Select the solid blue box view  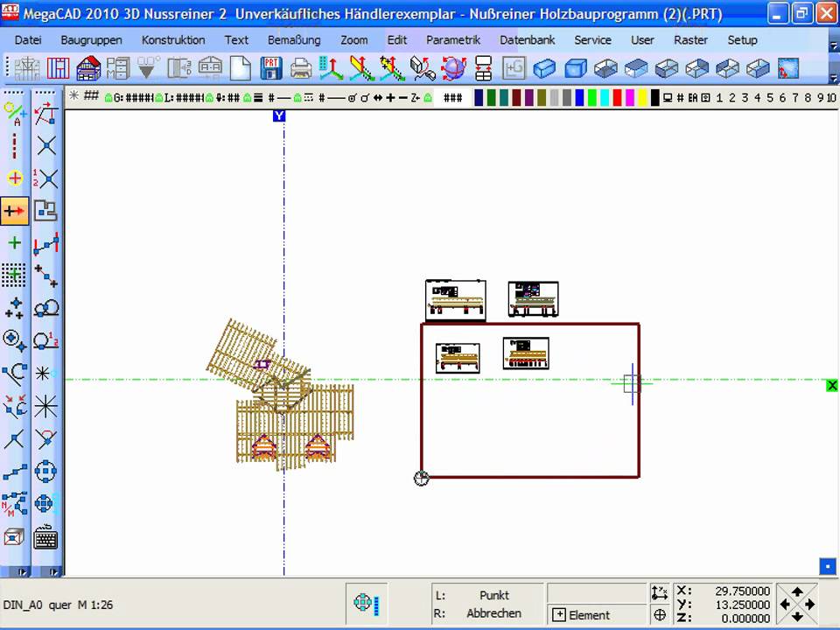point(576,68)
